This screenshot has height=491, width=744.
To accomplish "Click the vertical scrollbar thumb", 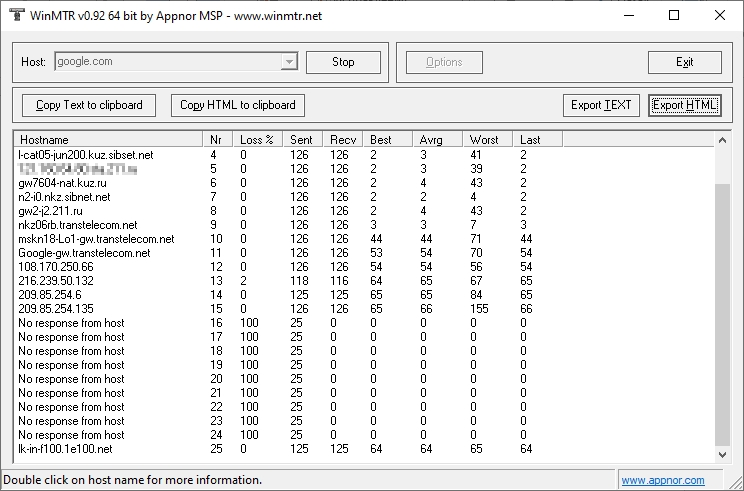I will pyautogui.click(x=722, y=315).
